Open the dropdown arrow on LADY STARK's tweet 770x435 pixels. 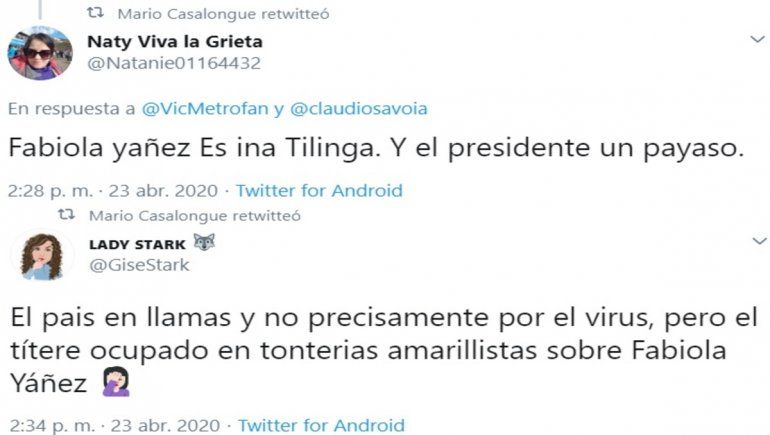(x=758, y=241)
